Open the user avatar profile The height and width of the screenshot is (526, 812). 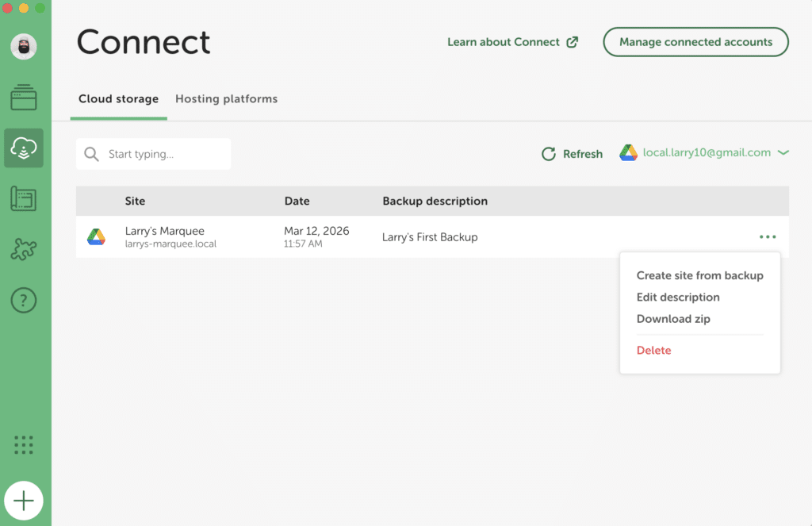click(x=24, y=46)
